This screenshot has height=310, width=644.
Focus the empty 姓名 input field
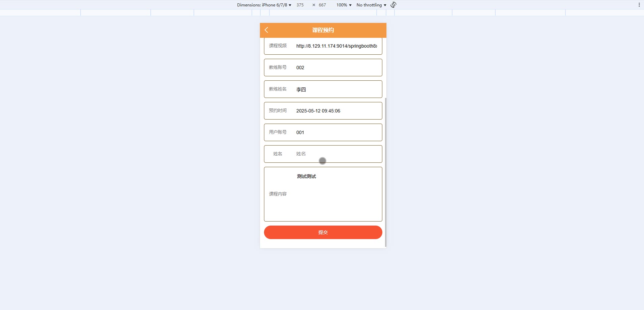coord(336,154)
